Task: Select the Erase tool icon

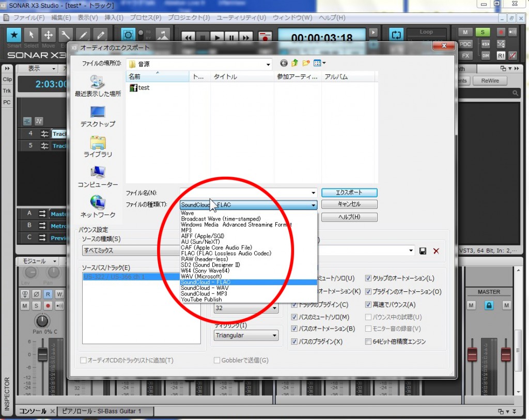Action: point(100,35)
